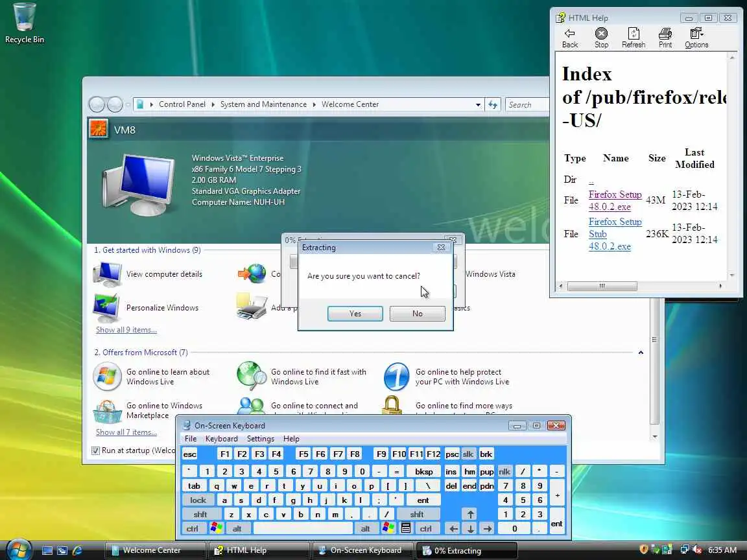Click the Refresh icon in HTML Help
Screen dimensions: 747x560
coord(633,33)
